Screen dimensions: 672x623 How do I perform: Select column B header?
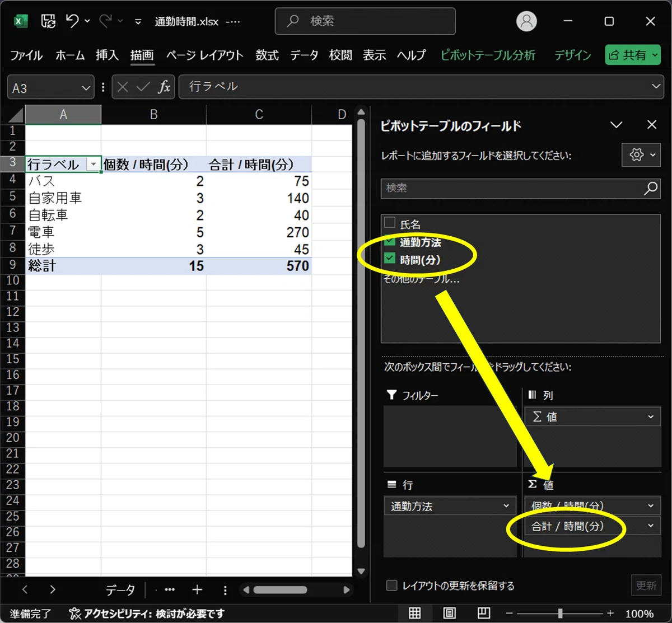[x=153, y=115]
